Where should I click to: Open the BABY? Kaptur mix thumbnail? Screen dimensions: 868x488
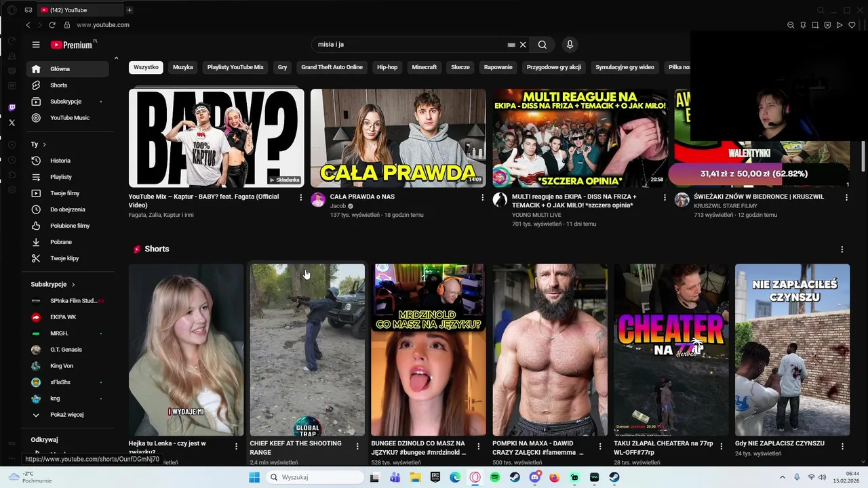216,138
